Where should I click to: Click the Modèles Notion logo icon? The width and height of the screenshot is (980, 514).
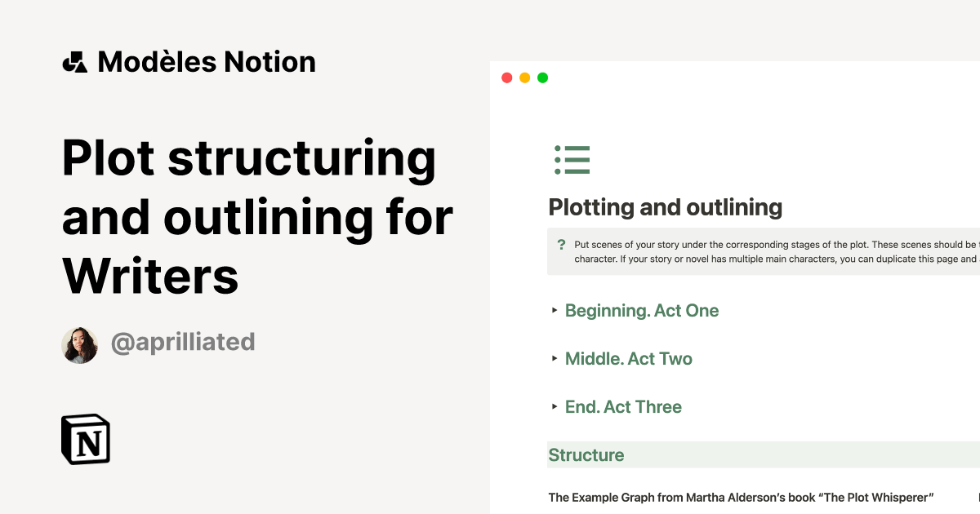click(x=75, y=61)
